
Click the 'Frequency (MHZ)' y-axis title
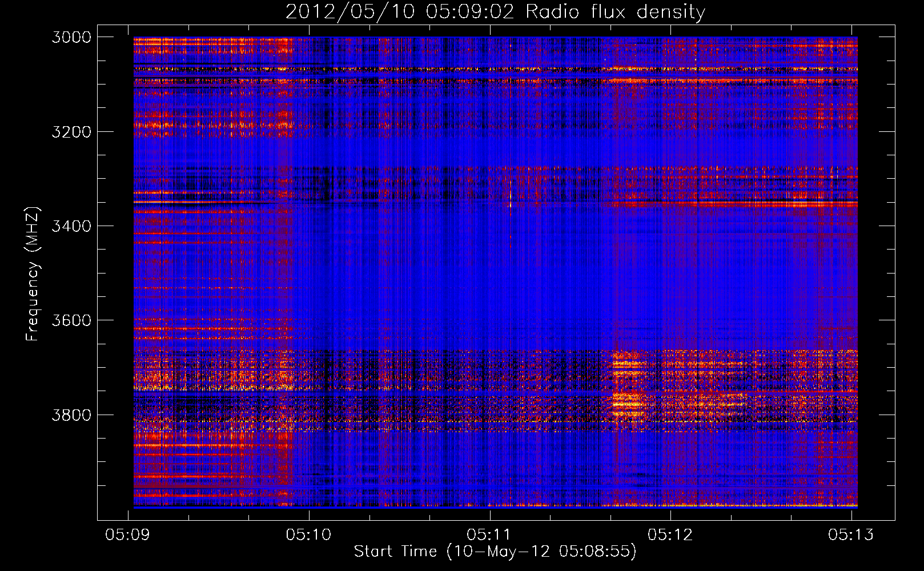[x=33, y=274]
